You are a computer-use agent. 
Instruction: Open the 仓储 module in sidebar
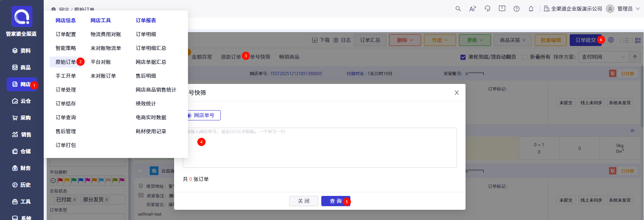pyautogui.click(x=21, y=151)
